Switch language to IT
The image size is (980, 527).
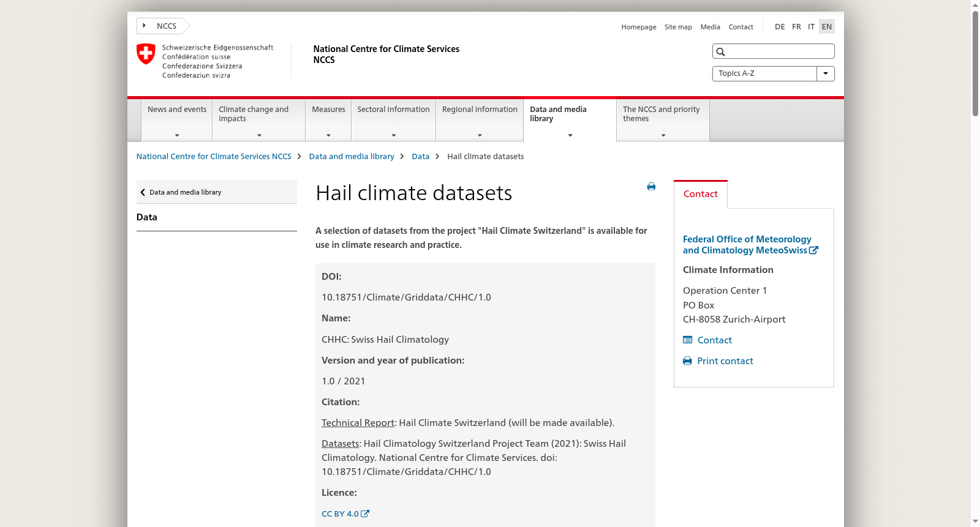(811, 26)
